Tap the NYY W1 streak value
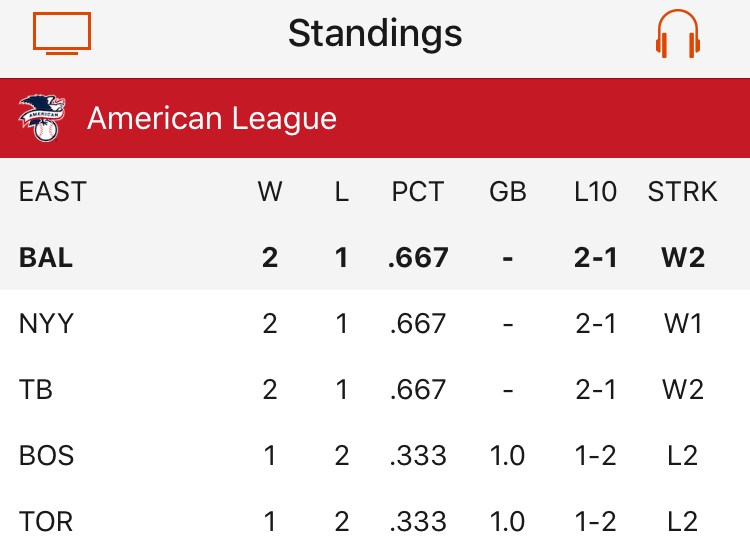 tap(683, 323)
